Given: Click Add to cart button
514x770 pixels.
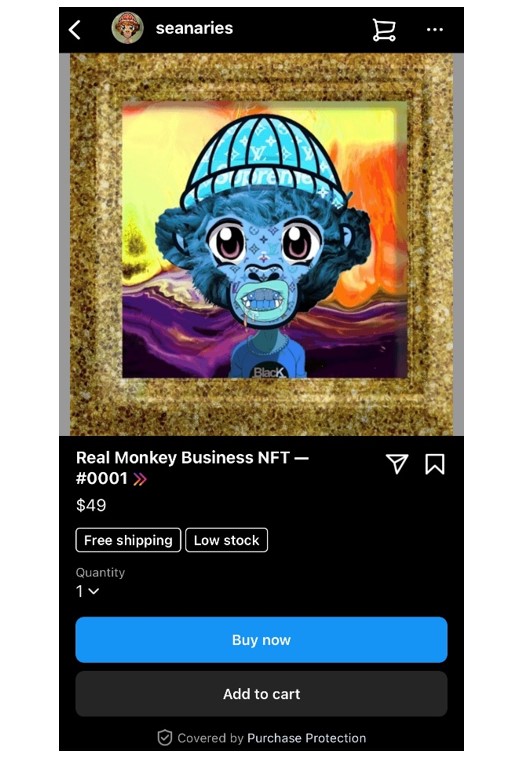Looking at the screenshot, I should coord(261,694).
